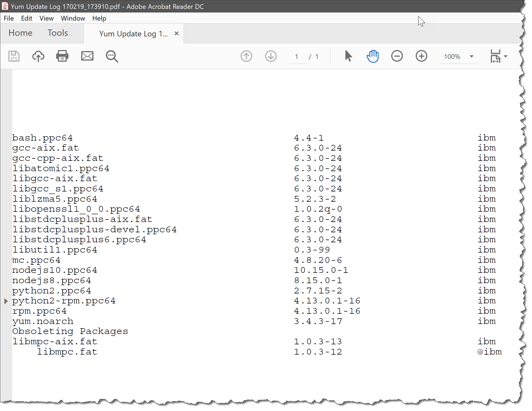Zoom in with the plus button

click(421, 56)
